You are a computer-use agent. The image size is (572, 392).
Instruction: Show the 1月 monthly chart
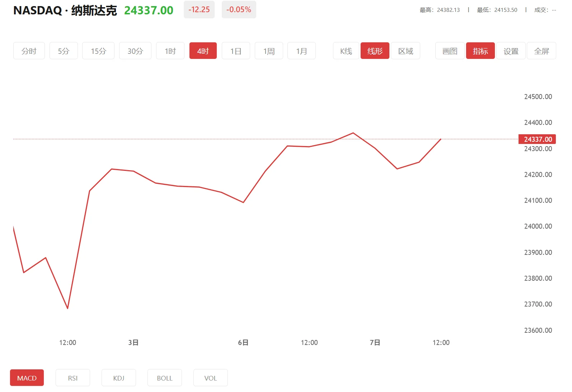pos(301,51)
